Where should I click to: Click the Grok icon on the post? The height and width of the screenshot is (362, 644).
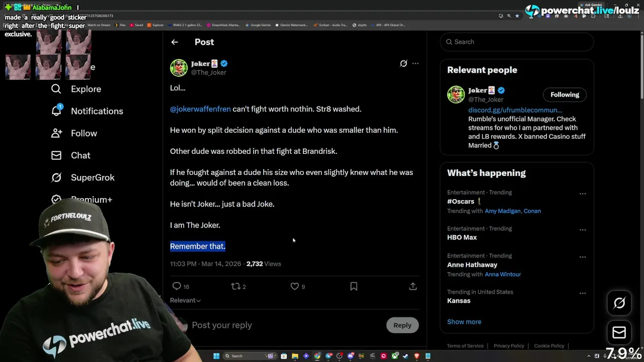point(404,63)
